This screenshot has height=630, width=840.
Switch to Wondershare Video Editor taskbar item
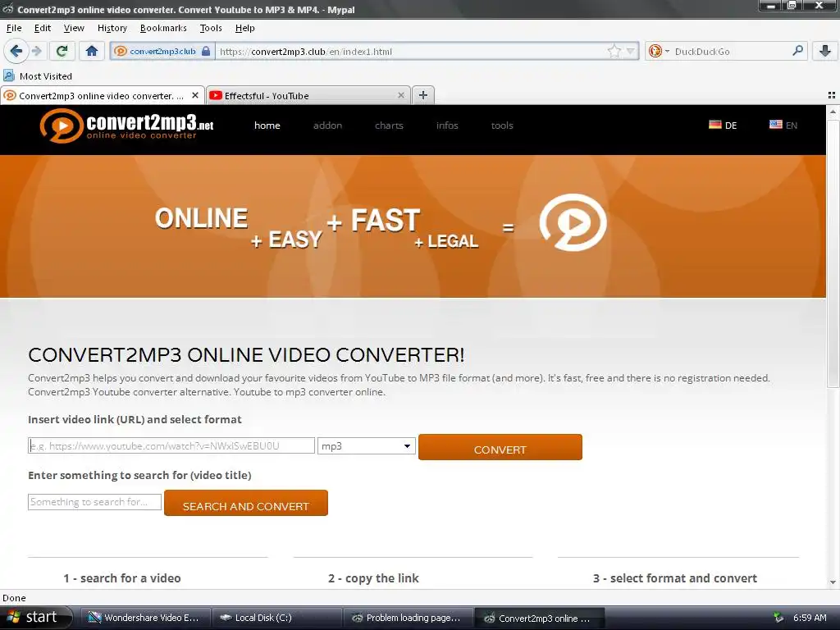[144, 618]
